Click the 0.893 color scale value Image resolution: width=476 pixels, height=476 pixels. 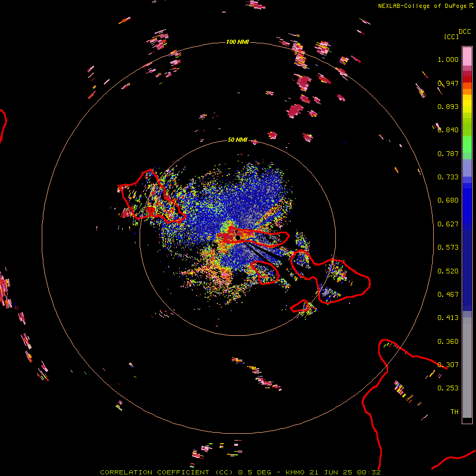click(x=448, y=106)
